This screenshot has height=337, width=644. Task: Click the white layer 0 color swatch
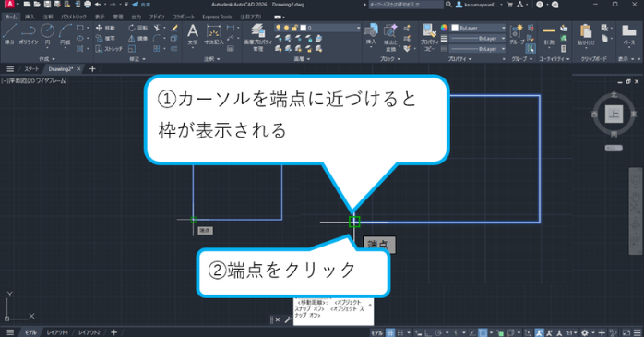[x=304, y=28]
